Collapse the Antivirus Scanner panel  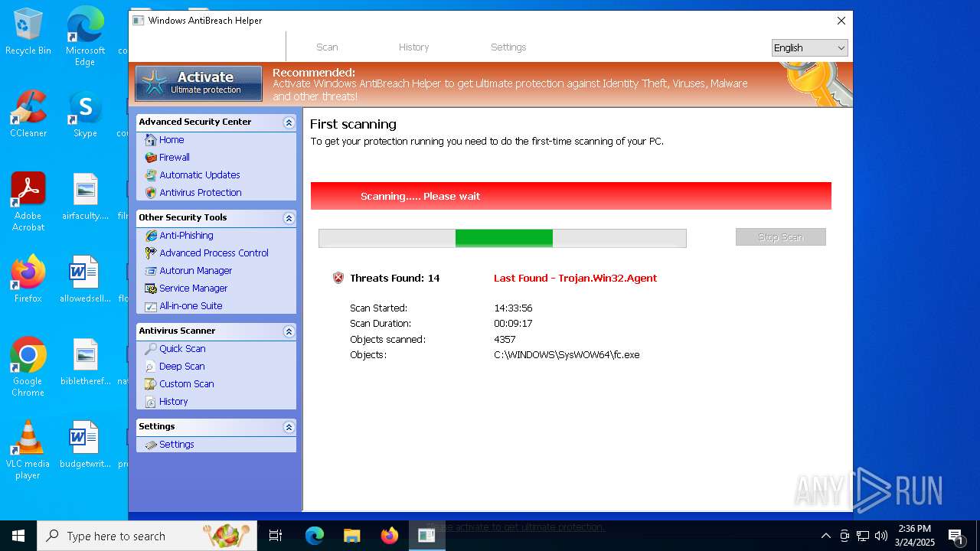289,331
